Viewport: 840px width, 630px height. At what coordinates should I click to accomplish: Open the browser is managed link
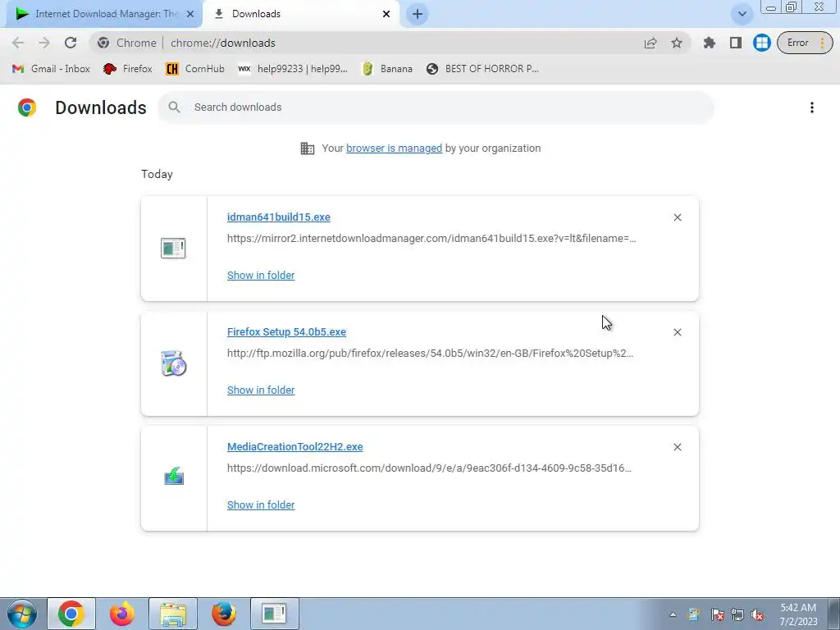(x=394, y=148)
